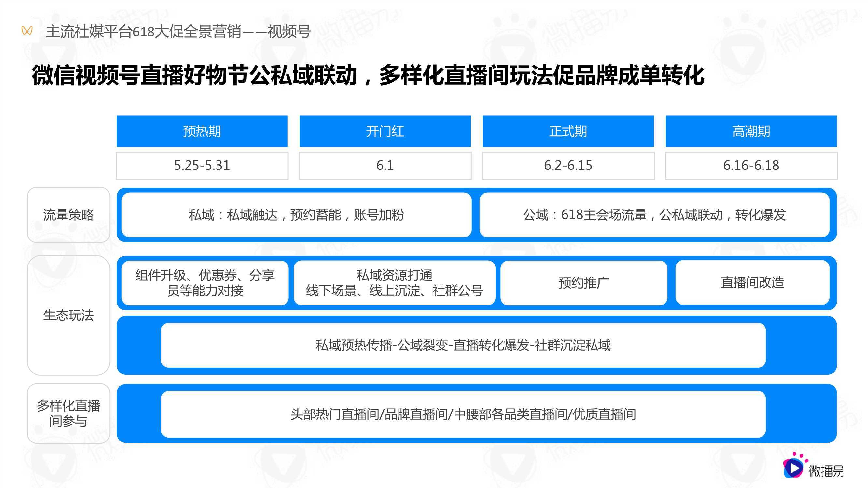Select the 流量策略 row label
The height and width of the screenshot is (488, 868).
click(68, 215)
